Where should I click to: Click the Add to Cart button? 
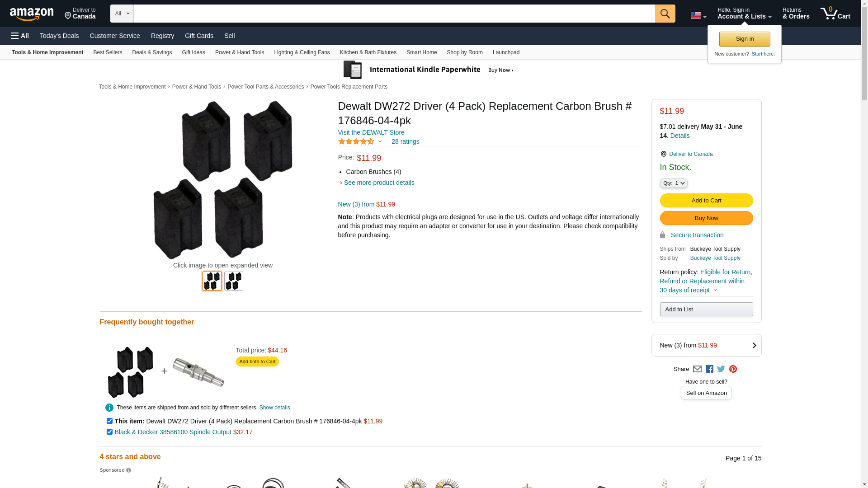click(x=706, y=200)
